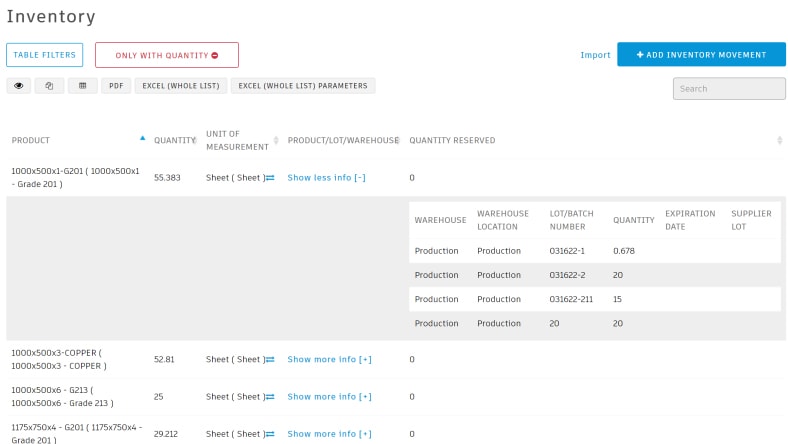This screenshot has height=444, width=788.
Task: Click the list icon in 1000x500x6 - G213 row
Action: pyautogui.click(x=270, y=397)
